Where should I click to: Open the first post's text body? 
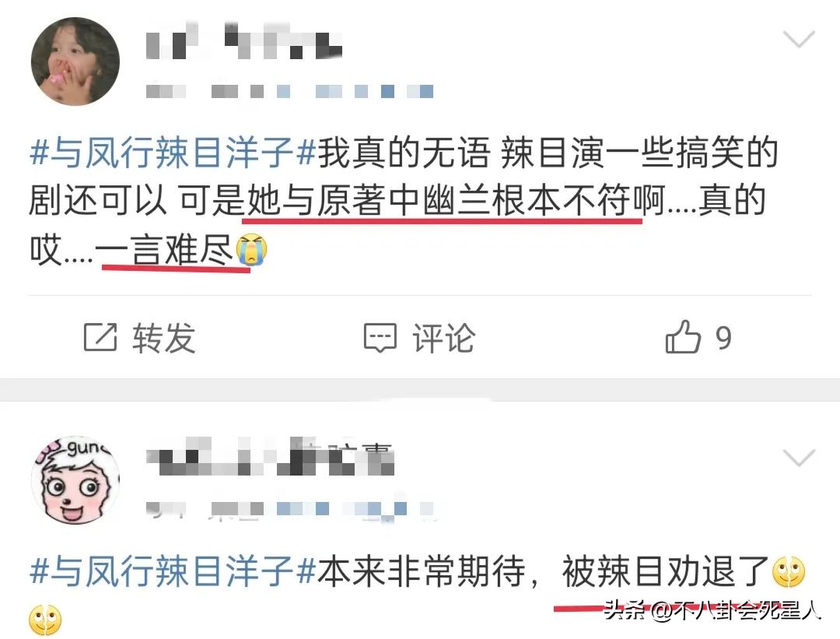point(403,201)
